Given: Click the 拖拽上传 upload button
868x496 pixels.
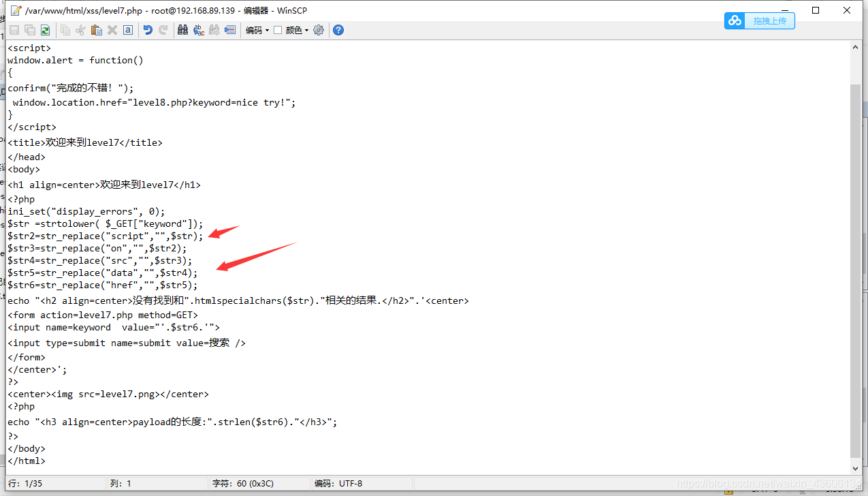Looking at the screenshot, I should pos(770,21).
